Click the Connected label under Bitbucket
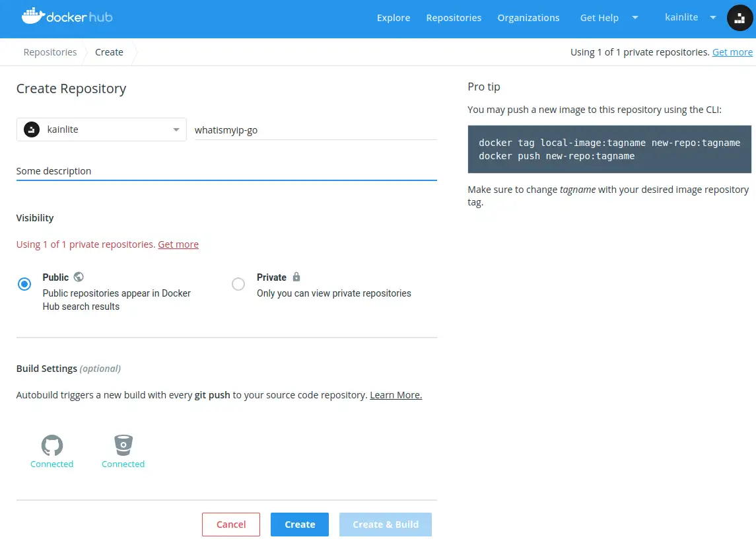This screenshot has width=756, height=545. pos(123,464)
